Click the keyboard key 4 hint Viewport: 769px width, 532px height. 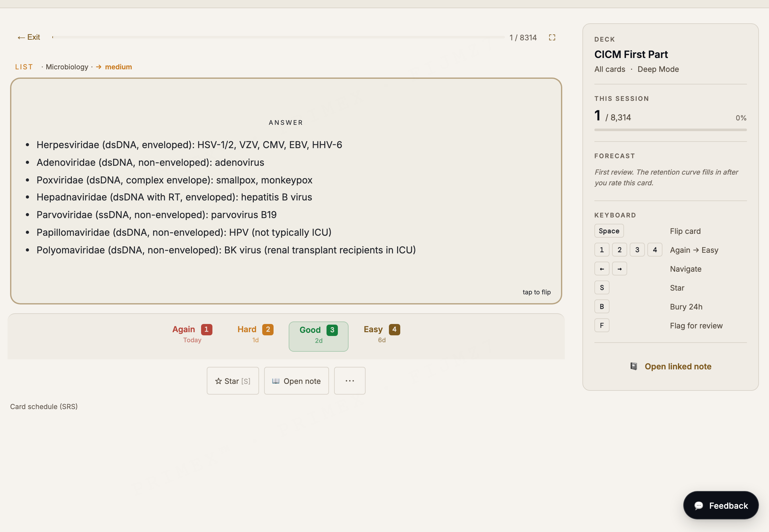tap(655, 250)
